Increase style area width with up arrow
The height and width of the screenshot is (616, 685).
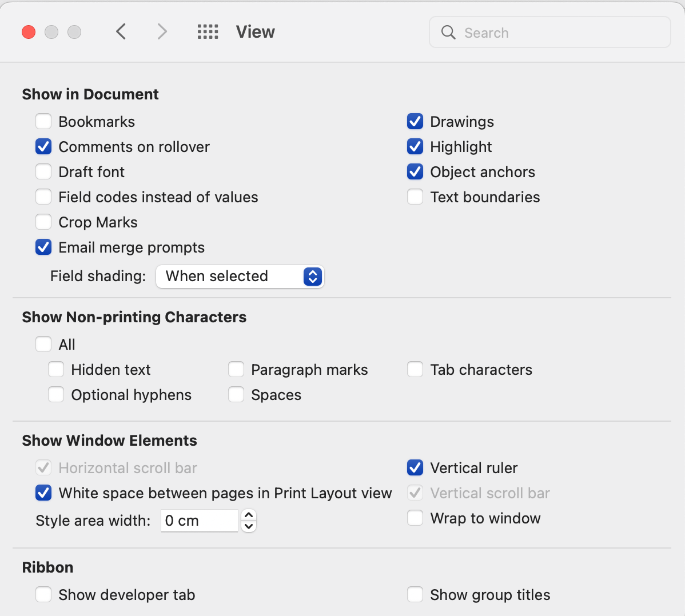point(249,515)
